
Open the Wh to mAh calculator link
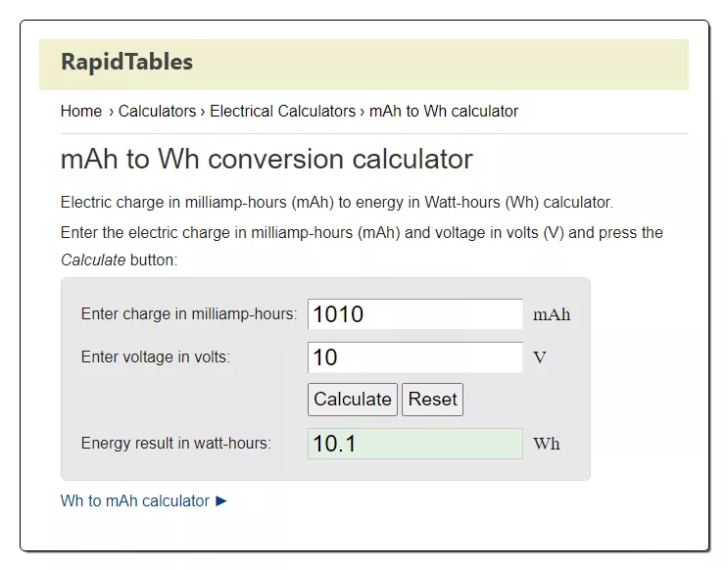click(135, 500)
